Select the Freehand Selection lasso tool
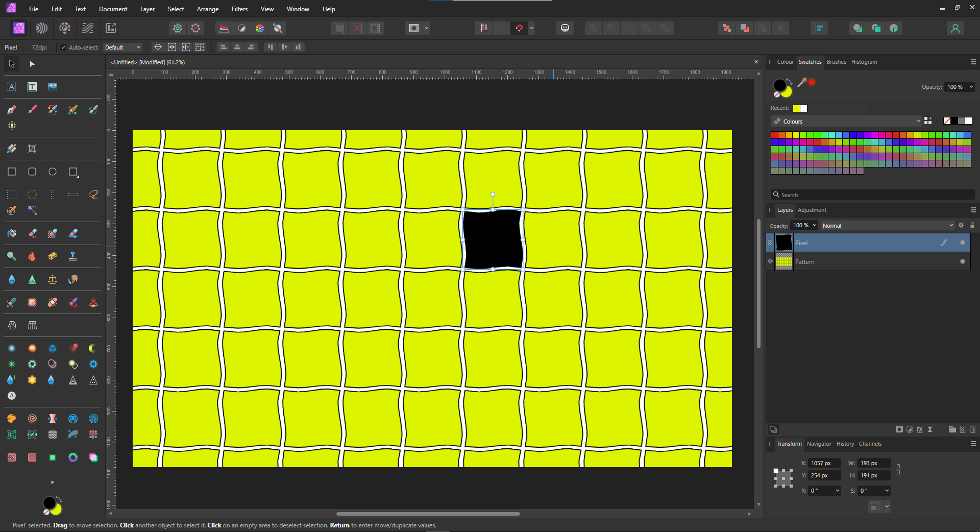This screenshot has height=532, width=980. pyautogui.click(x=93, y=195)
